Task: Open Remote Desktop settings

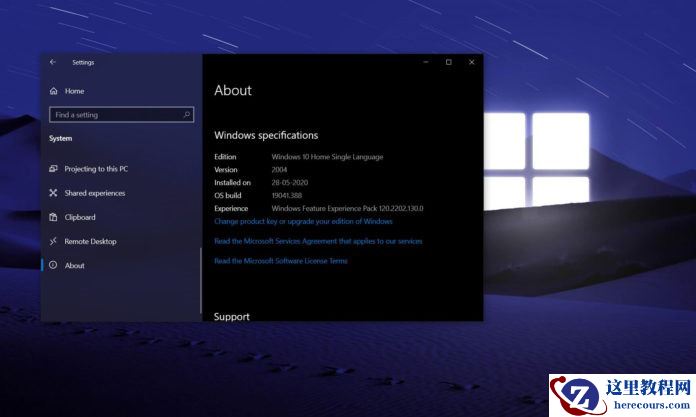Action: point(91,242)
